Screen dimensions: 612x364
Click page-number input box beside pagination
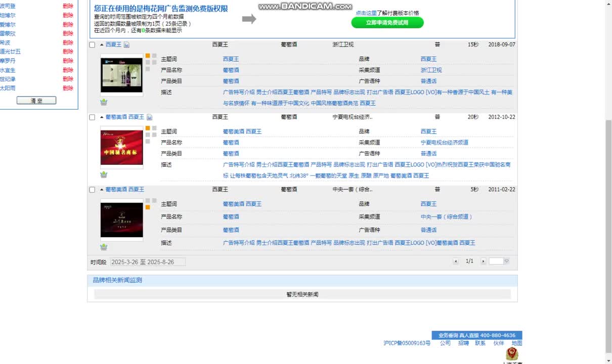(x=496, y=261)
